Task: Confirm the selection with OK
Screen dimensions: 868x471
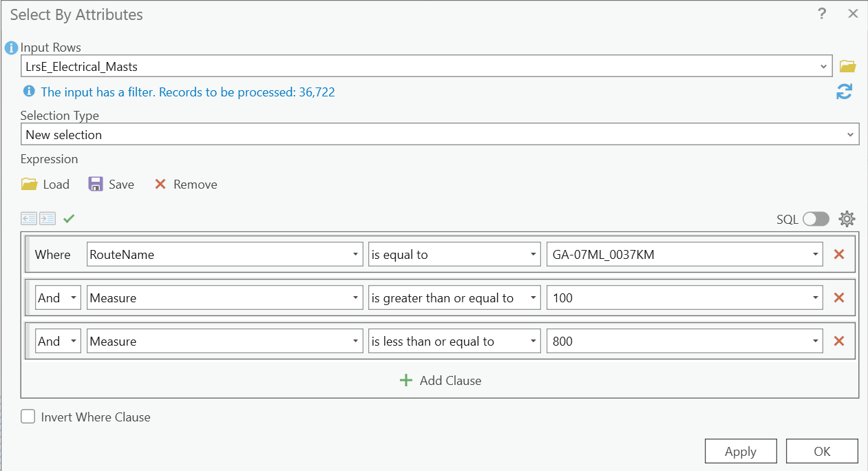Action: 822,451
